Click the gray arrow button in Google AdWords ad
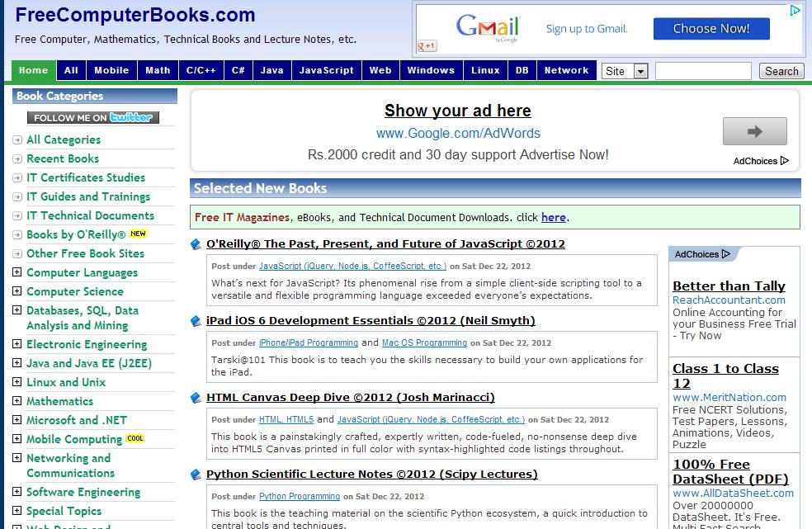 [x=754, y=131]
